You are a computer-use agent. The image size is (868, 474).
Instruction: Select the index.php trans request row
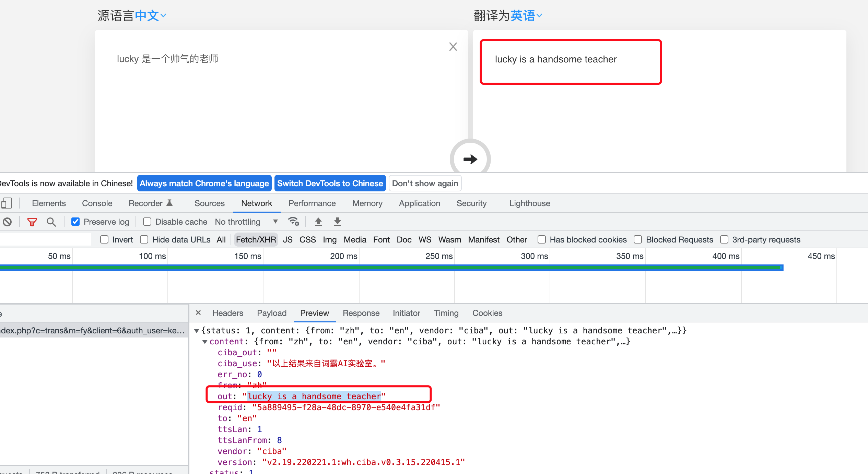pyautogui.click(x=93, y=331)
